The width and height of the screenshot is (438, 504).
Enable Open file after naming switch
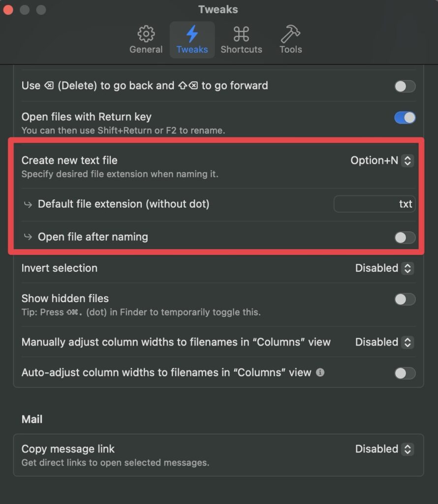(405, 238)
